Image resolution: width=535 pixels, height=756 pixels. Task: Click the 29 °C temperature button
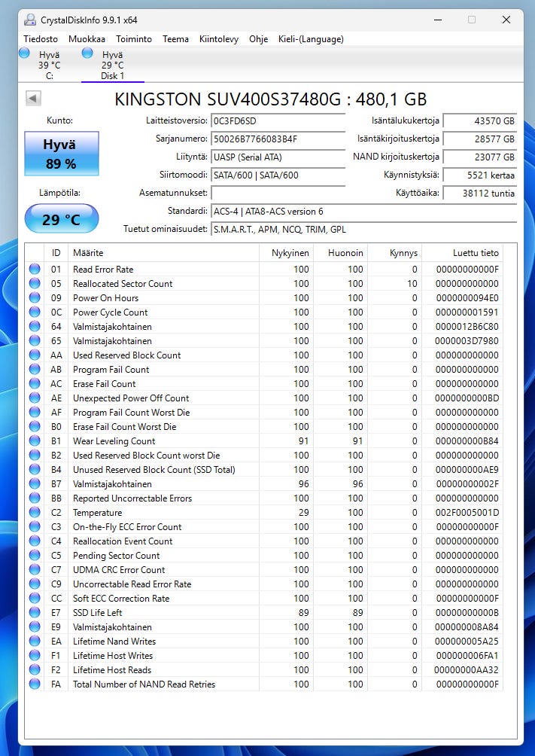pyautogui.click(x=62, y=219)
